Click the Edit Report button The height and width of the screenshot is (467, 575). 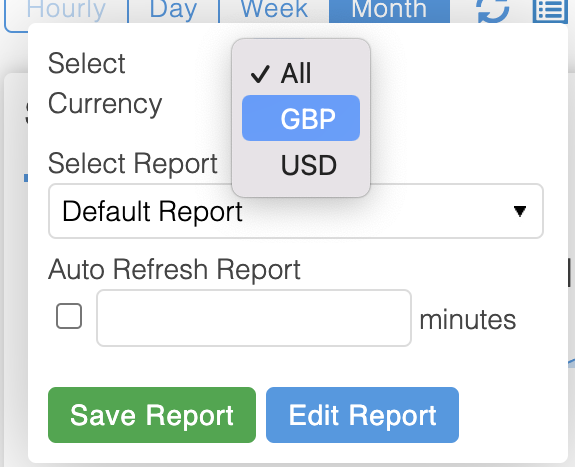pos(362,415)
